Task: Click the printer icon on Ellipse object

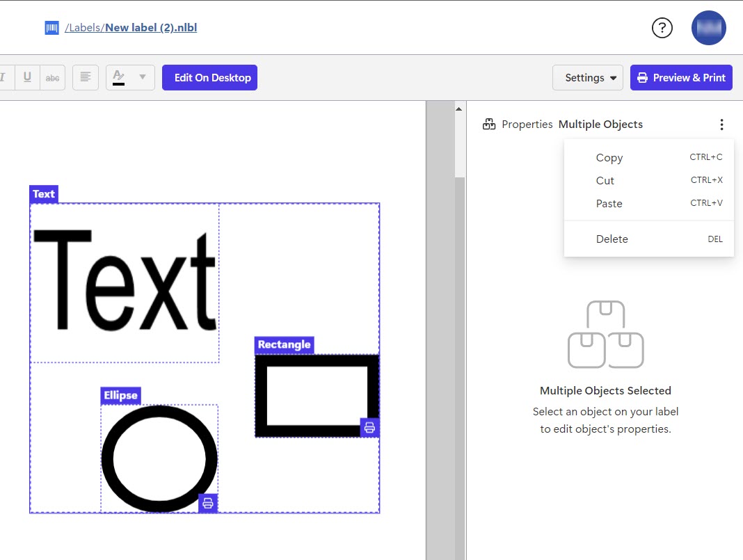Action: click(x=208, y=503)
